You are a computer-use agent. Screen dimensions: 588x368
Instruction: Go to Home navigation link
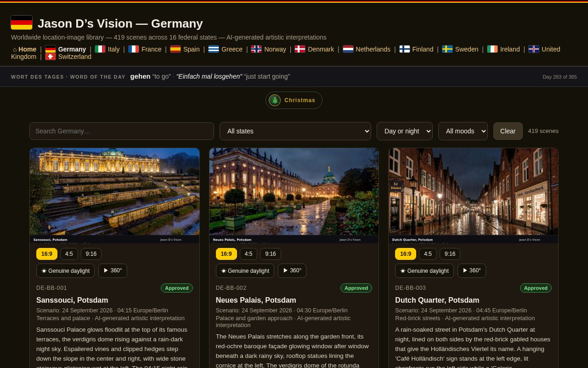point(24,49)
